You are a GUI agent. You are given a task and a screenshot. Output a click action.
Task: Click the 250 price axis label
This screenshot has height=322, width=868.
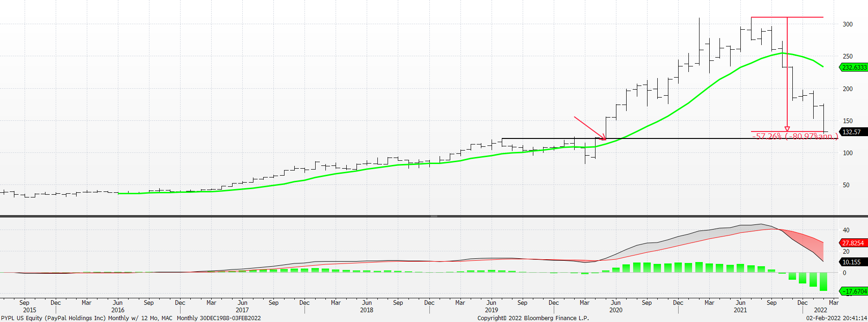848,56
